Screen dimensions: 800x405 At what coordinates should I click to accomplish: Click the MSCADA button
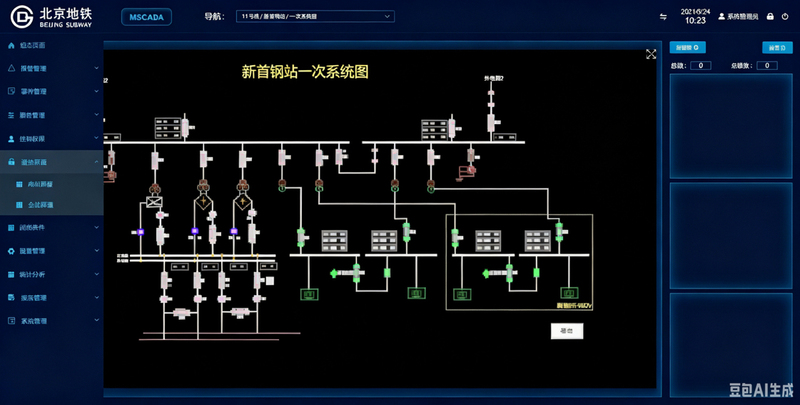point(146,17)
